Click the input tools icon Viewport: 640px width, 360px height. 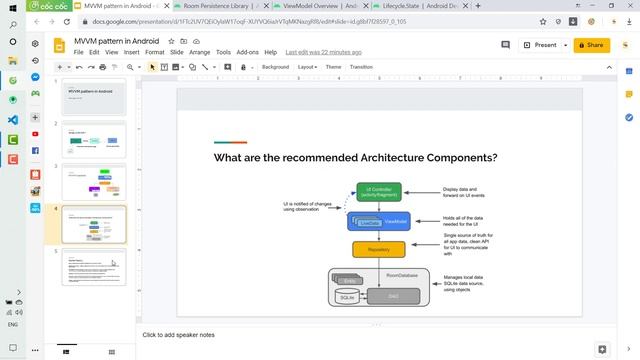(x=243, y=67)
